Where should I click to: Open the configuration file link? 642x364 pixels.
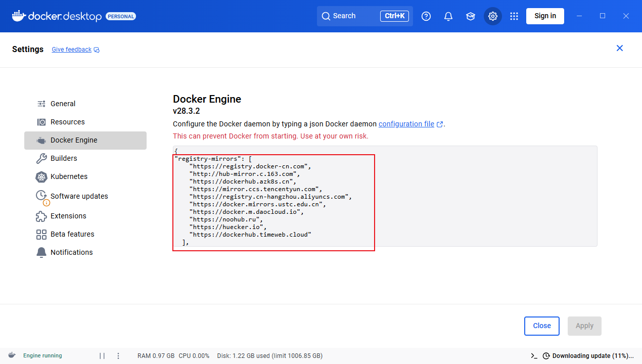click(406, 124)
